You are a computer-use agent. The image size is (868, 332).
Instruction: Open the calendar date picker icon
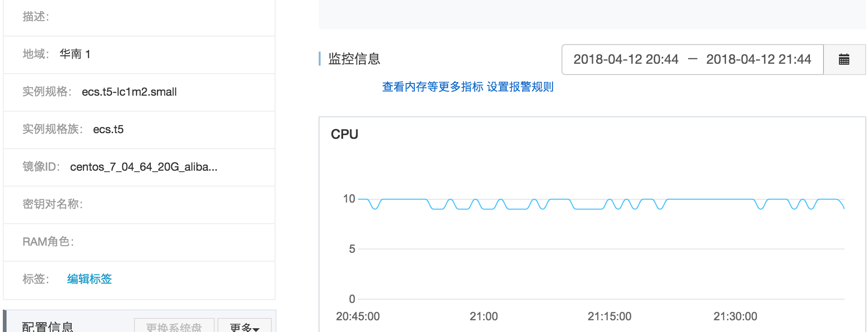[x=844, y=60]
